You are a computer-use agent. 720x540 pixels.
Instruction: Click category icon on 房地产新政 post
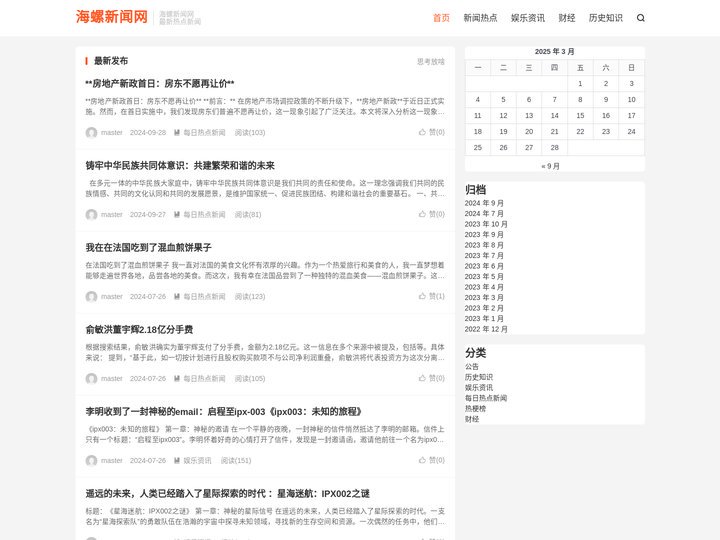point(177,133)
